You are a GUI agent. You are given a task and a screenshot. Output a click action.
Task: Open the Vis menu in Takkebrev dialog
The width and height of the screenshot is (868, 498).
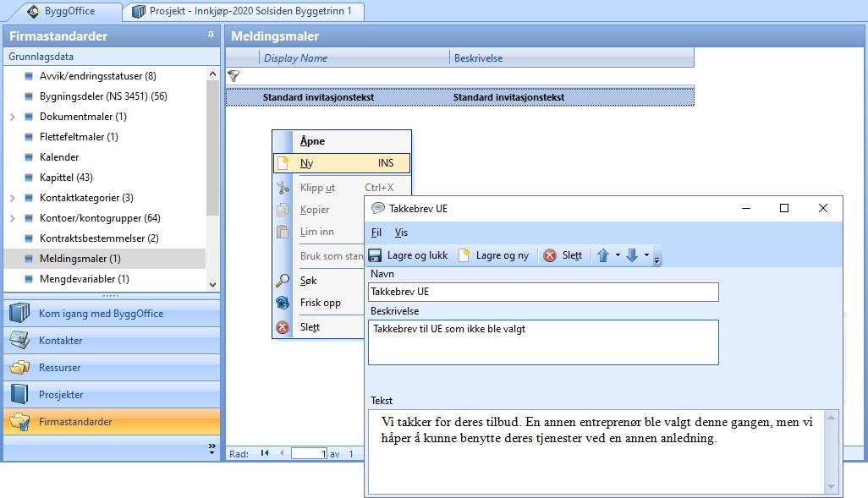click(x=401, y=233)
